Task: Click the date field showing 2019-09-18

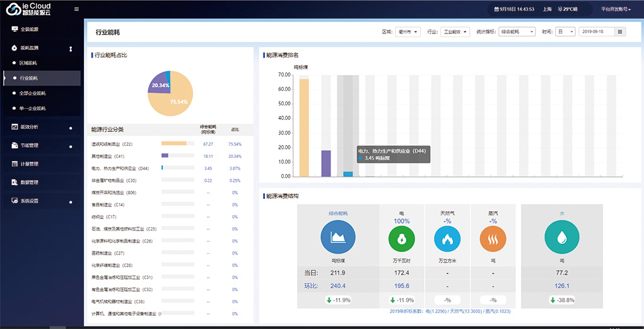Action: (596, 32)
